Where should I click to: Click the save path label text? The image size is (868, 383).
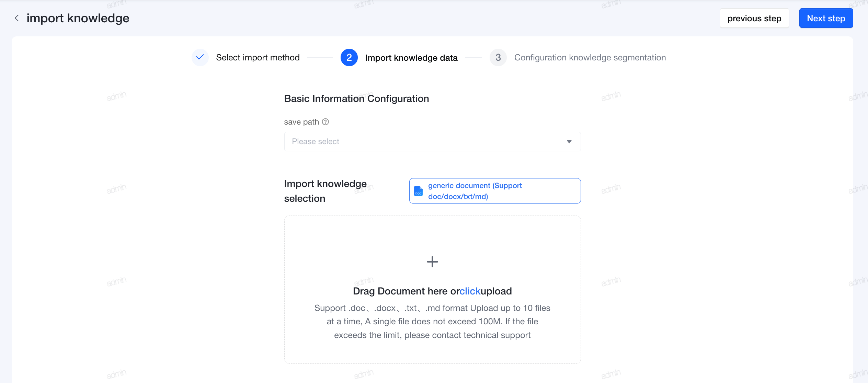coord(301,122)
